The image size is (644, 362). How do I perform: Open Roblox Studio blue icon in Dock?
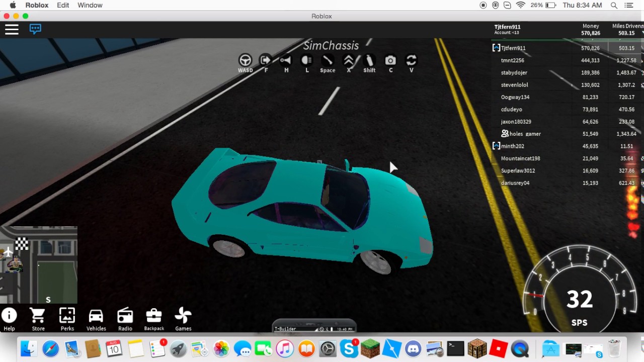[x=391, y=348]
